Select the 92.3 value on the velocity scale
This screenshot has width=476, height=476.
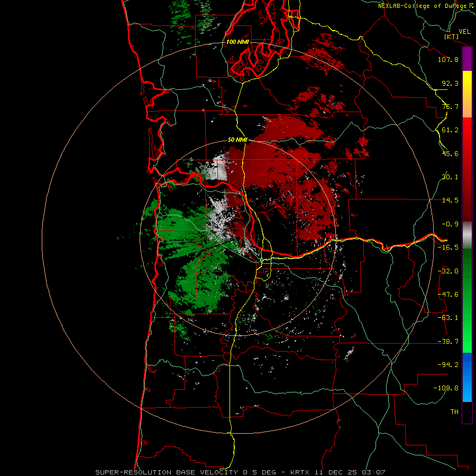click(450, 83)
